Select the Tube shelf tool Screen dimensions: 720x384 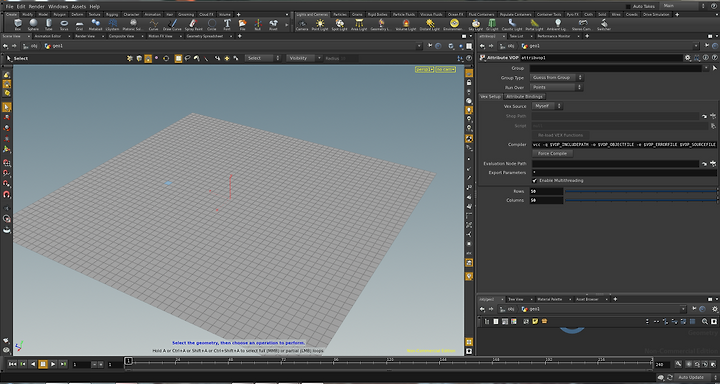tap(48, 24)
